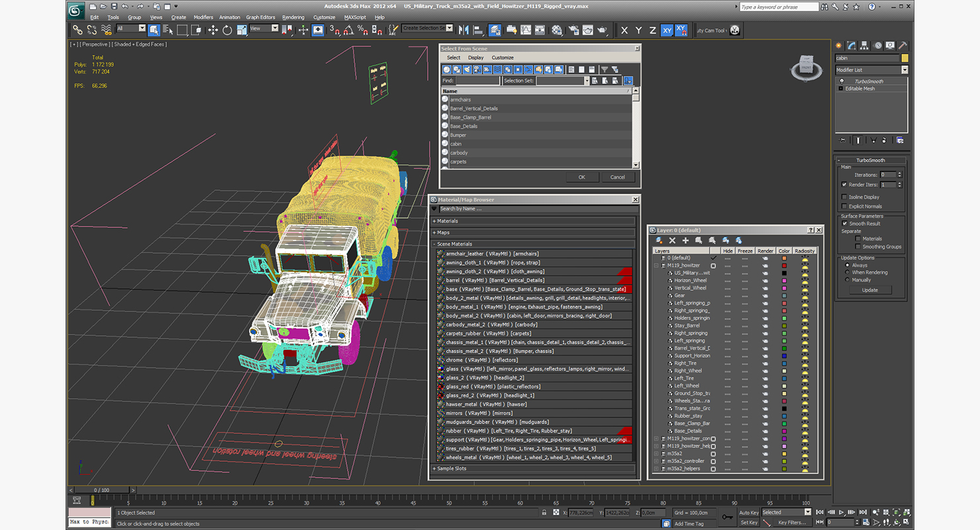Open the Graph Editors menu

(x=261, y=17)
